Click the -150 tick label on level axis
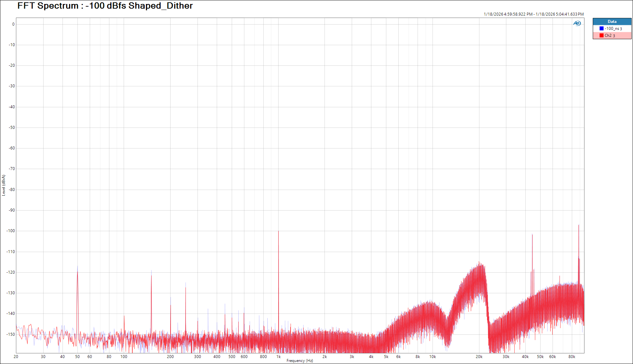The width and height of the screenshot is (633, 364). pos(11,334)
